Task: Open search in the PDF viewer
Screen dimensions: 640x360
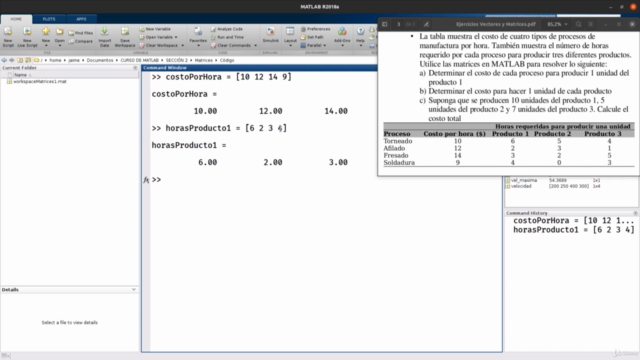Action: (x=578, y=24)
